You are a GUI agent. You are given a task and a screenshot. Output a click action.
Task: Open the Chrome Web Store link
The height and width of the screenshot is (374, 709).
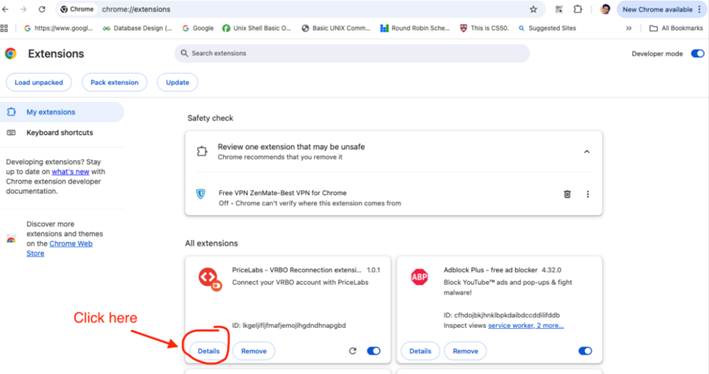click(x=59, y=248)
